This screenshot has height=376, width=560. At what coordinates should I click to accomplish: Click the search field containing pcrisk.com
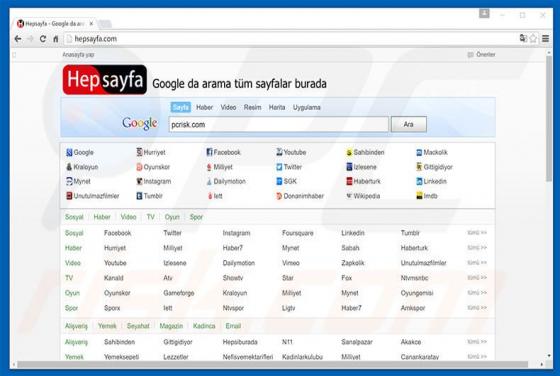pos(279,124)
